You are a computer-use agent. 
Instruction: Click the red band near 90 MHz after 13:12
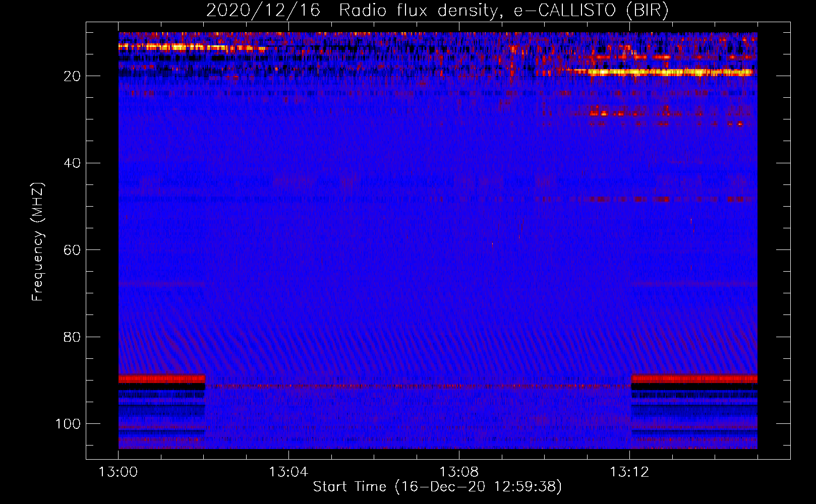694,379
